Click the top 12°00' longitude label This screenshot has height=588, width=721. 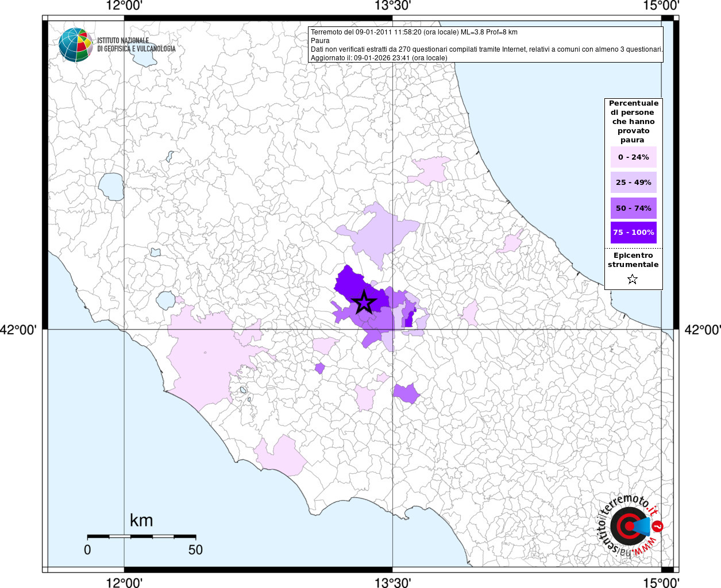coord(124,6)
